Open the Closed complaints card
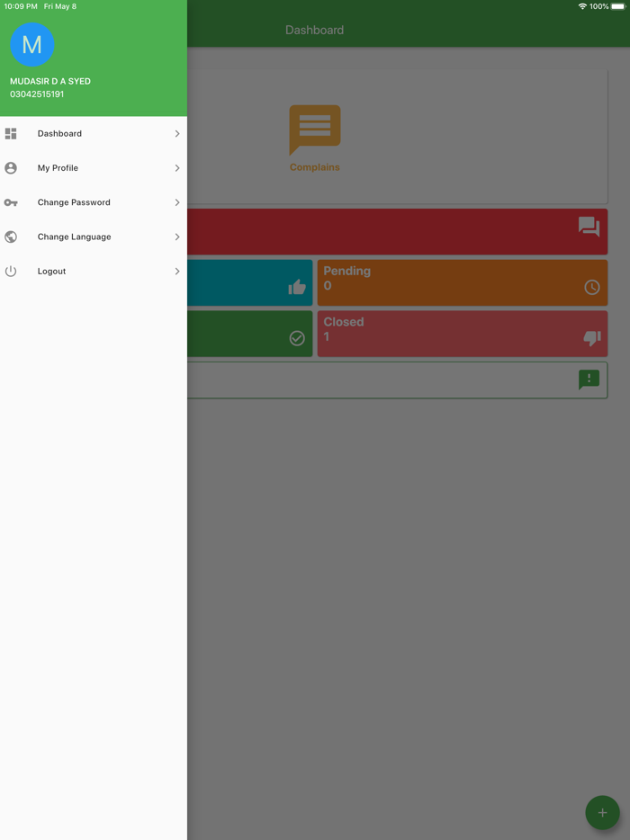Viewport: 630px width, 840px height. (x=463, y=334)
